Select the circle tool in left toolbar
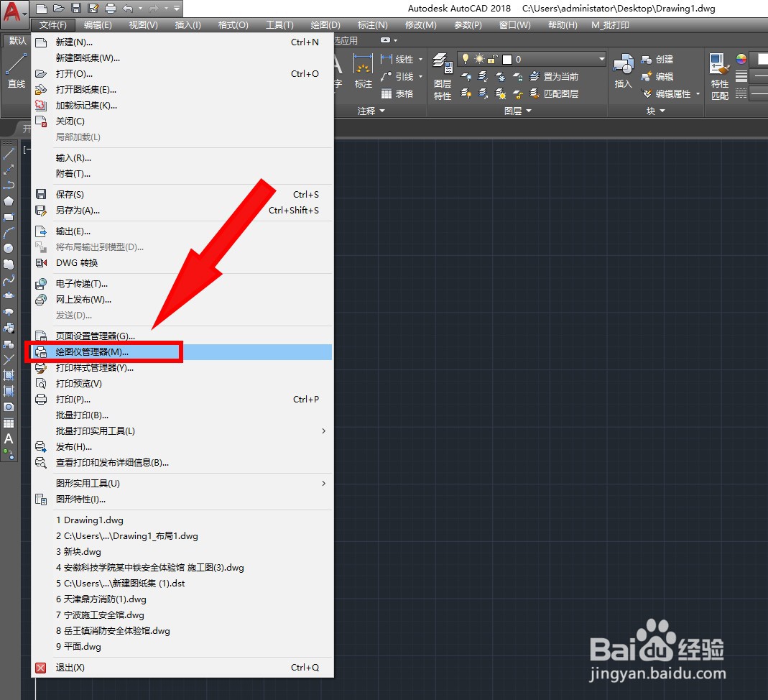This screenshot has width=768, height=700. click(x=9, y=249)
